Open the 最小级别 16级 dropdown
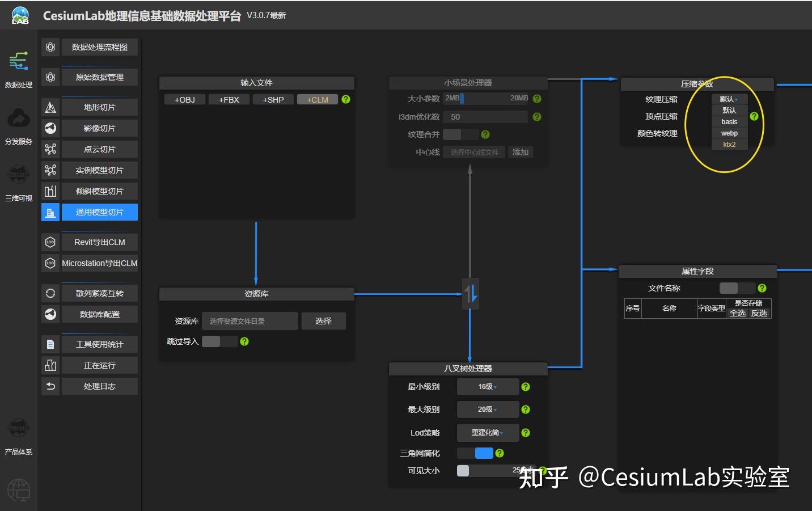 pyautogui.click(x=487, y=386)
